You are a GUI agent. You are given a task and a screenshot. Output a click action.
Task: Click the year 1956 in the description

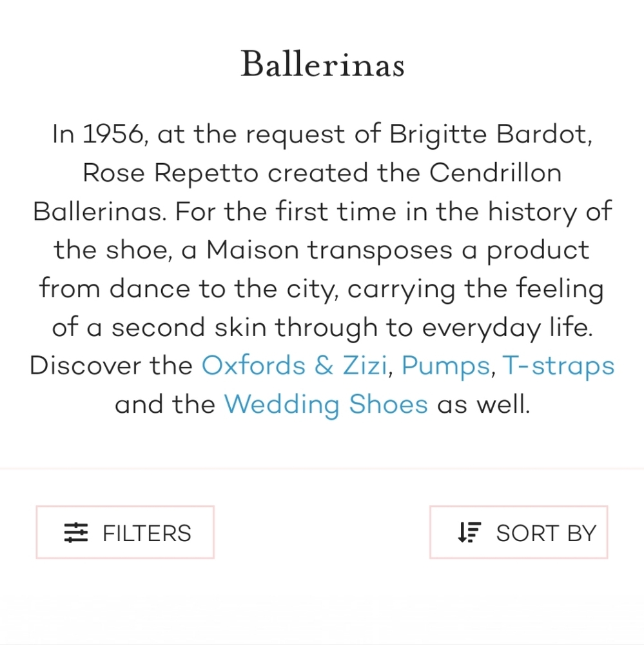[113, 134]
